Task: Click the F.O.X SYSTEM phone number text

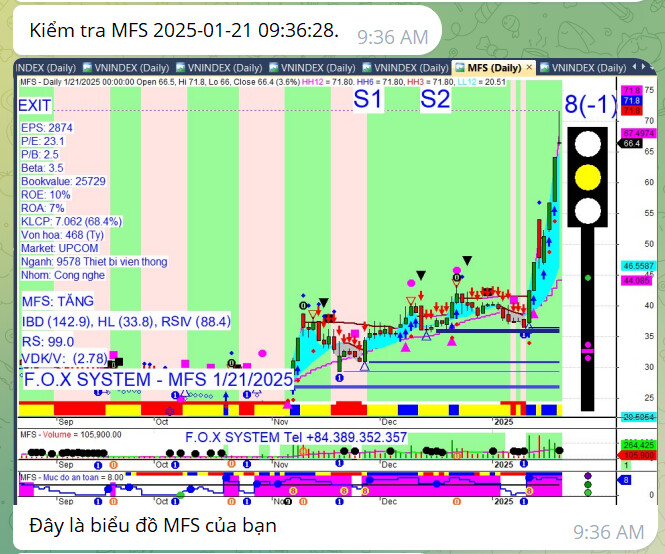Action: tap(296, 437)
